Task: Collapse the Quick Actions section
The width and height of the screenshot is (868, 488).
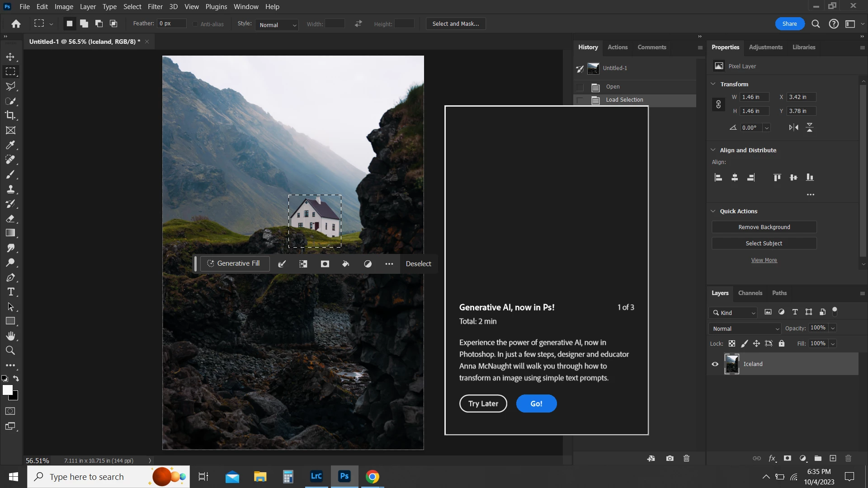Action: click(713, 211)
